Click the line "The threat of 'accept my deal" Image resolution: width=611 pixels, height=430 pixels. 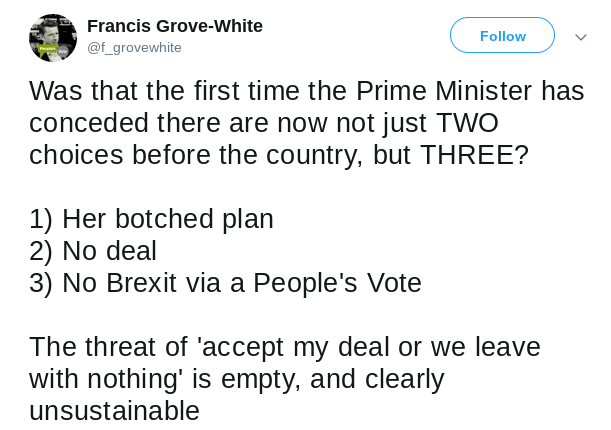[285, 347]
